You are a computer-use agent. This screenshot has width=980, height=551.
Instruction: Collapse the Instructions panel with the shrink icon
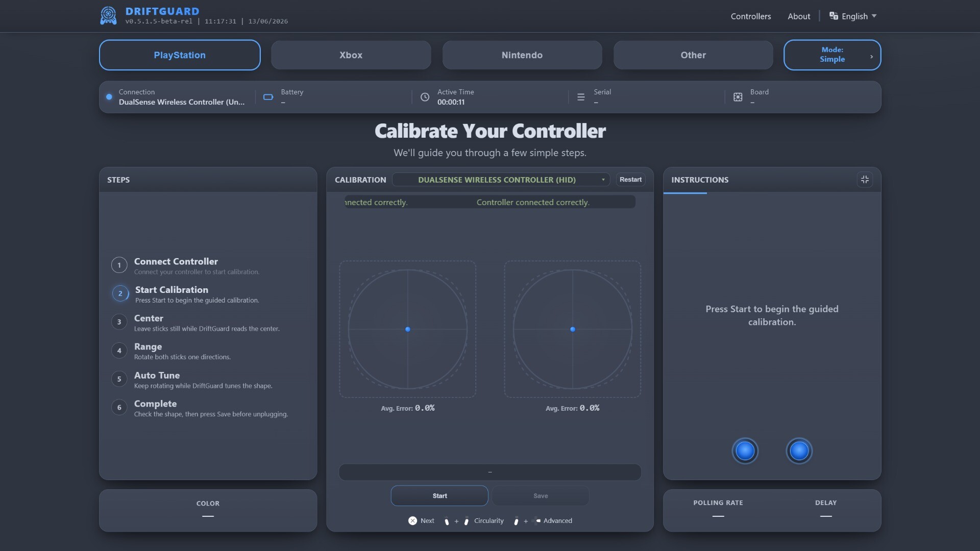tap(865, 180)
